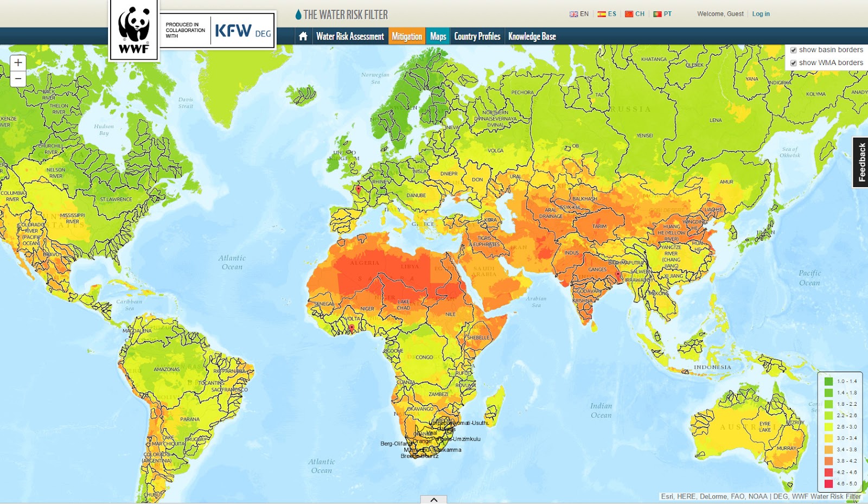This screenshot has height=504, width=868.
Task: Select the Chinese CH flag icon
Action: (x=630, y=14)
